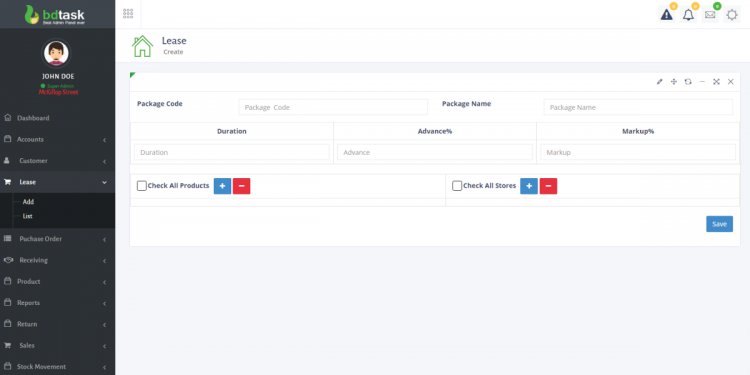Click the Markup% column header
Screen dimensions: 750x375
coord(638,131)
